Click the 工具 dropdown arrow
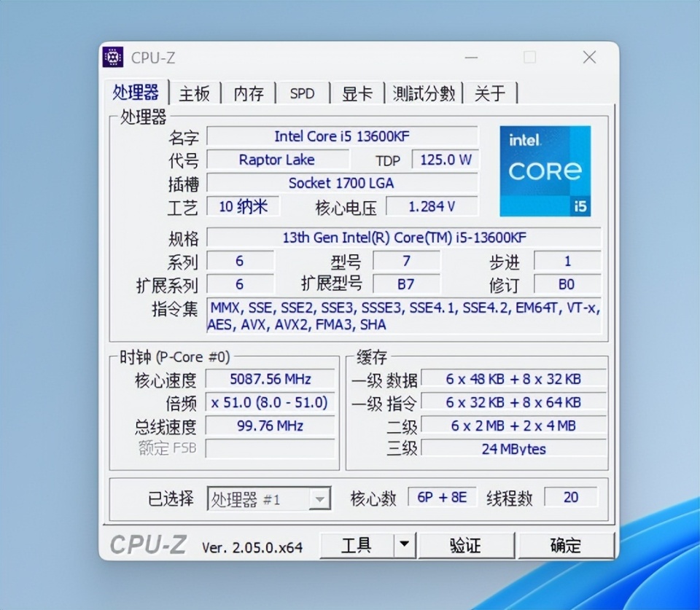This screenshot has width=700, height=610. click(406, 545)
